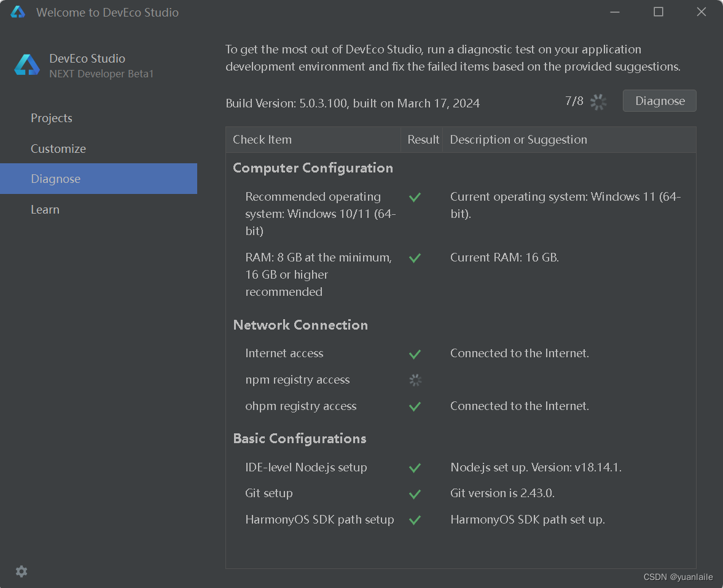Click the diagnostic test intro paragraph

pyautogui.click(x=453, y=58)
